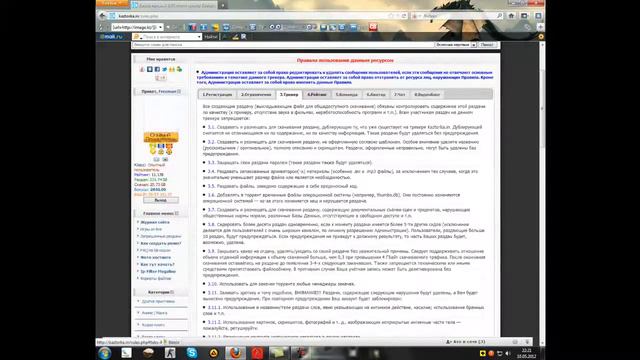
Task: Expand the Аудио книги category
Action: [153, 325]
